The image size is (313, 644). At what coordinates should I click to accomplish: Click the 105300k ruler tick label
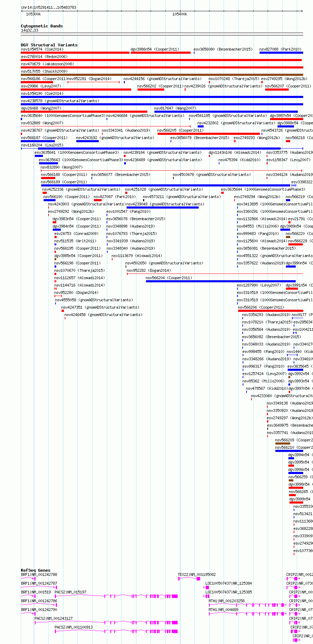(33, 14)
